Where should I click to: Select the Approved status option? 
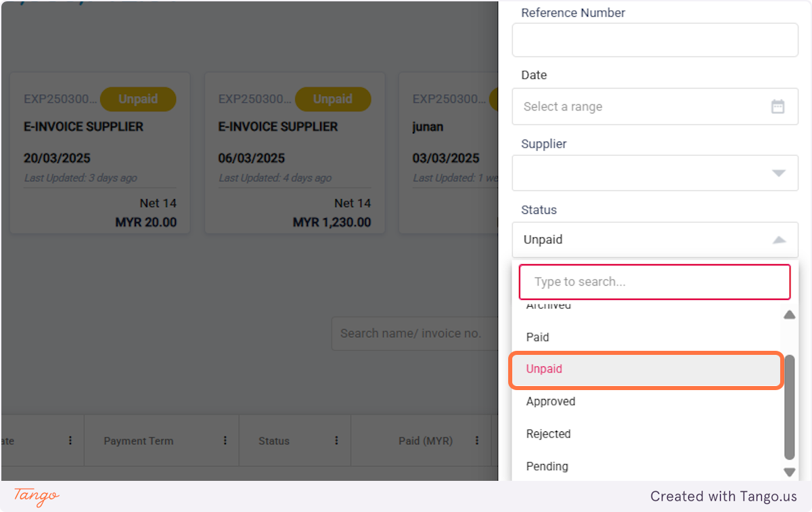[x=646, y=402]
